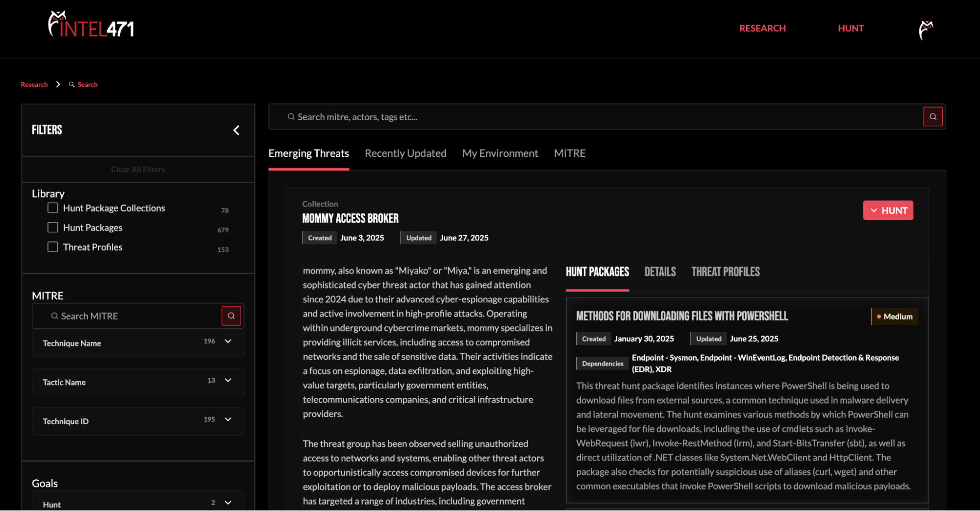Open the MITRE tab
Image resolution: width=980 pixels, height=511 pixels.
pos(570,153)
